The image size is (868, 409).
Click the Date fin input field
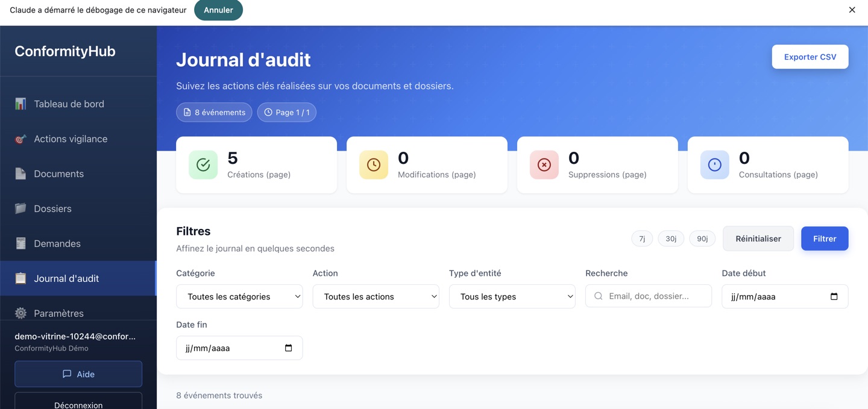239,348
